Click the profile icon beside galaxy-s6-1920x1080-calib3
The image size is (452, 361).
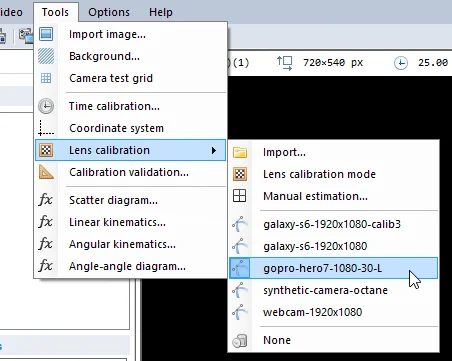pyautogui.click(x=240, y=224)
